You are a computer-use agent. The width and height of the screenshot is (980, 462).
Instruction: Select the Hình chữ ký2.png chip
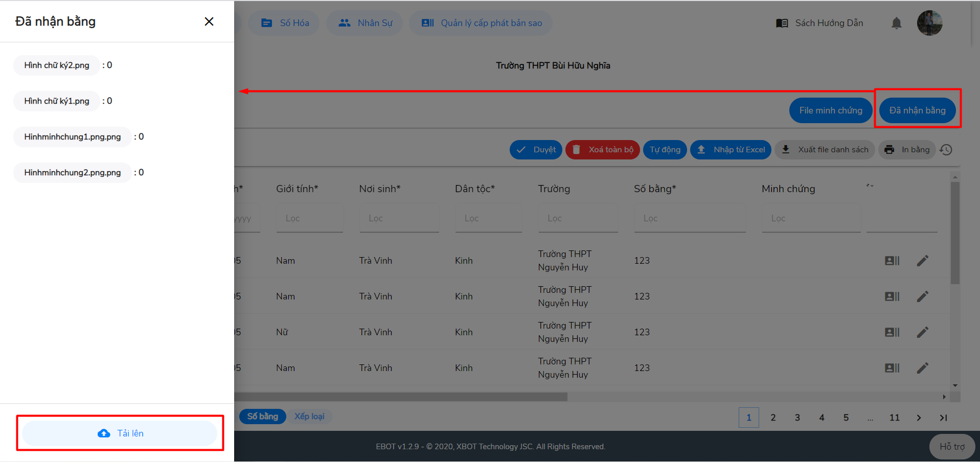(57, 65)
